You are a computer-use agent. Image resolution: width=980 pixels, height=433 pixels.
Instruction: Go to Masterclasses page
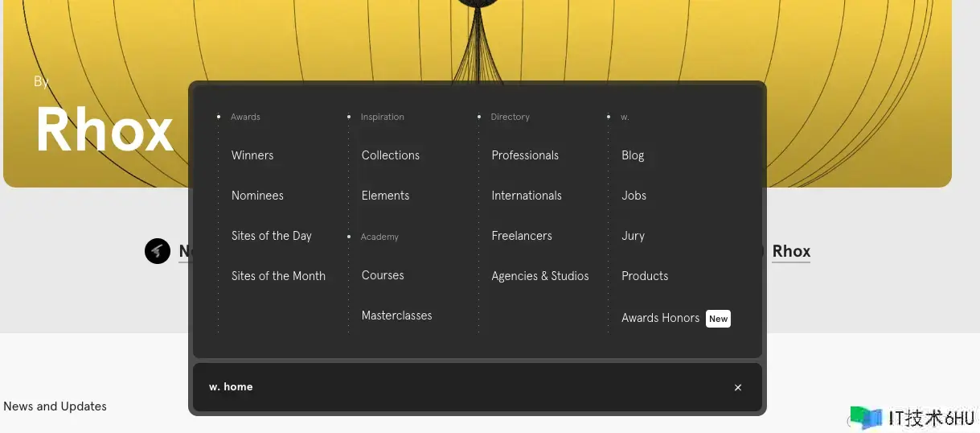(x=396, y=315)
